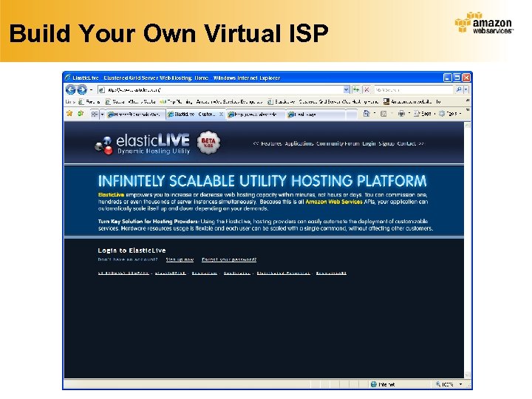Open the Tools menu in command bar
This screenshot has width=532, height=399.
(x=449, y=114)
